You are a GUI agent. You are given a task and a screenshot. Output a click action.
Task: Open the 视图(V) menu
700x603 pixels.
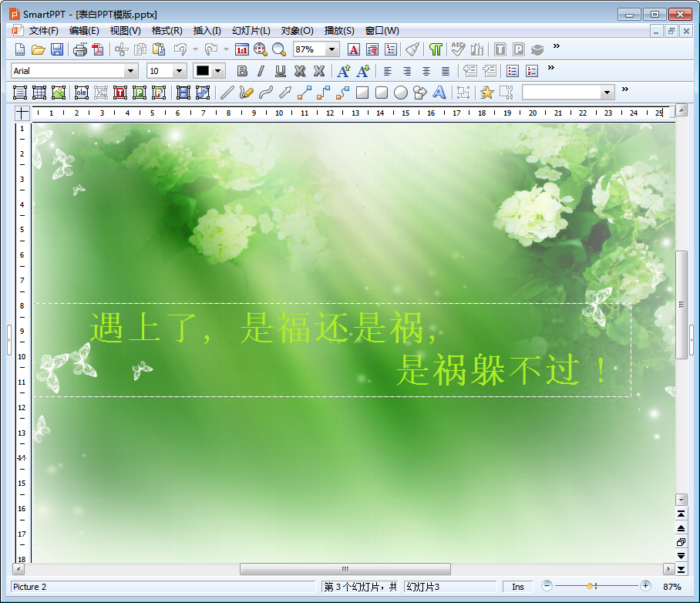pyautogui.click(x=126, y=31)
